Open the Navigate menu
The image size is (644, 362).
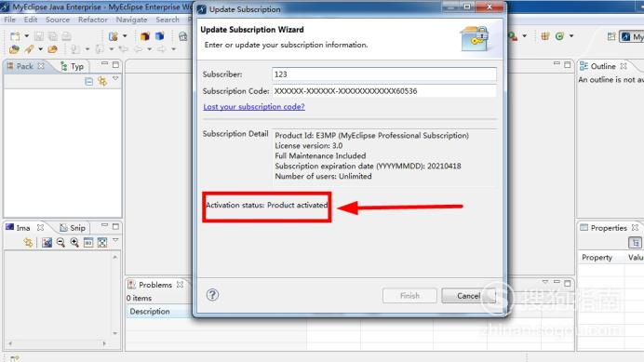point(131,20)
